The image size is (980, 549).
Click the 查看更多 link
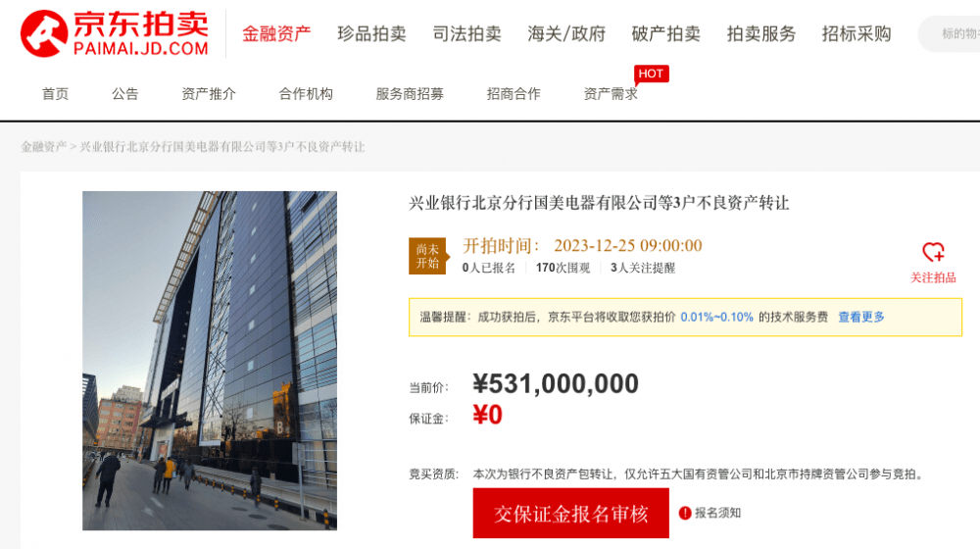pyautogui.click(x=861, y=317)
